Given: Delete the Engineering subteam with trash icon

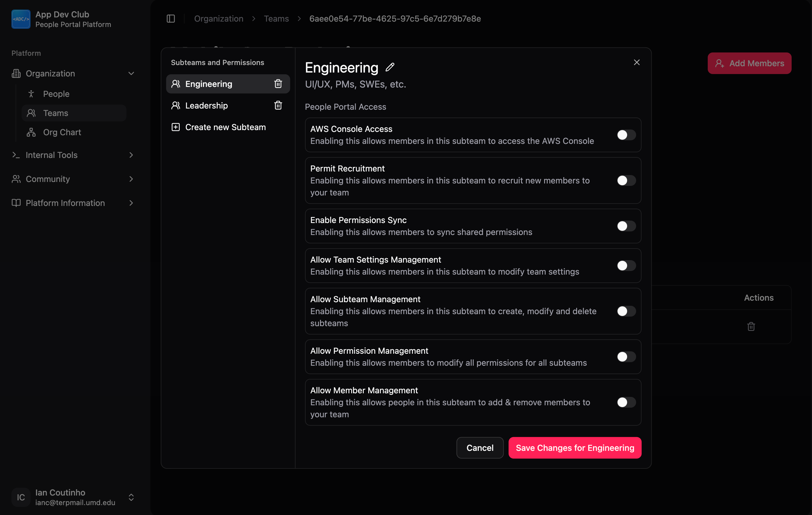Looking at the screenshot, I should [278, 84].
